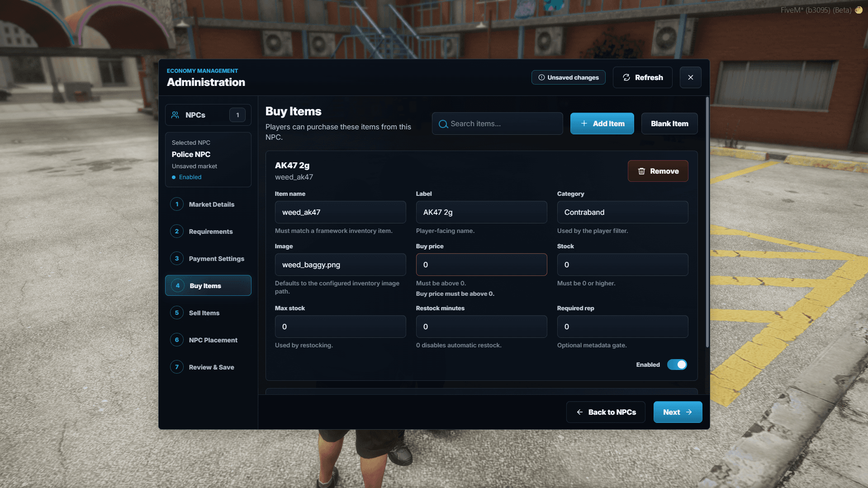
Task: Click step number 3 circle icon
Action: pyautogui.click(x=177, y=258)
